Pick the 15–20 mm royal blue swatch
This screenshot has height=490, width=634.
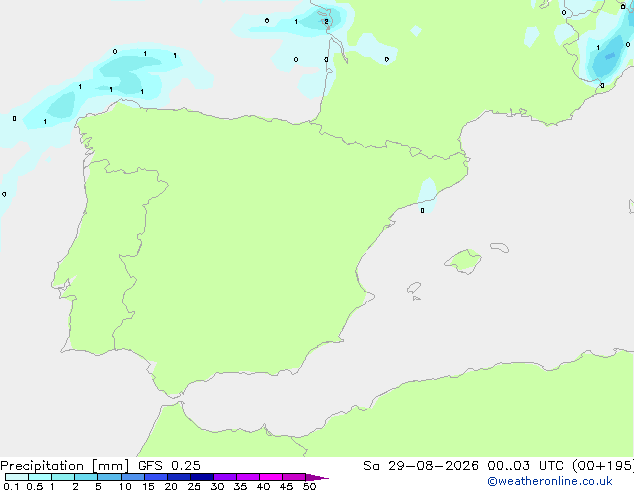tap(155, 477)
